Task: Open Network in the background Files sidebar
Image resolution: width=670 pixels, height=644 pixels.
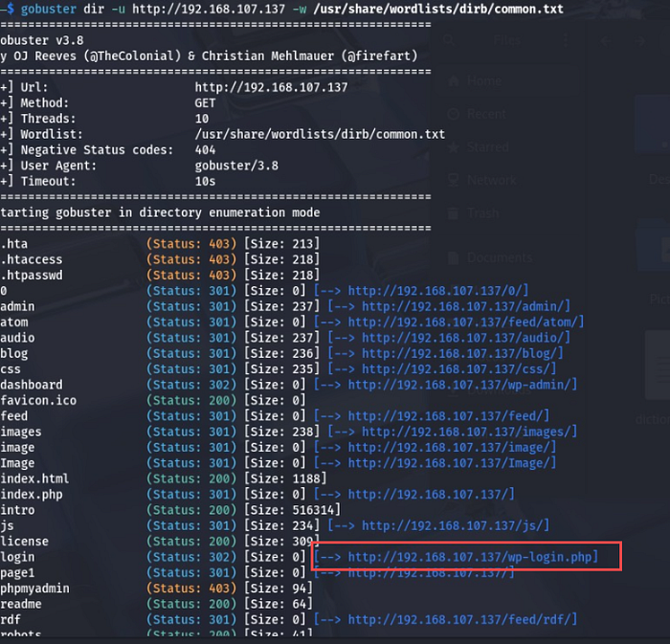Action: pyautogui.click(x=482, y=180)
